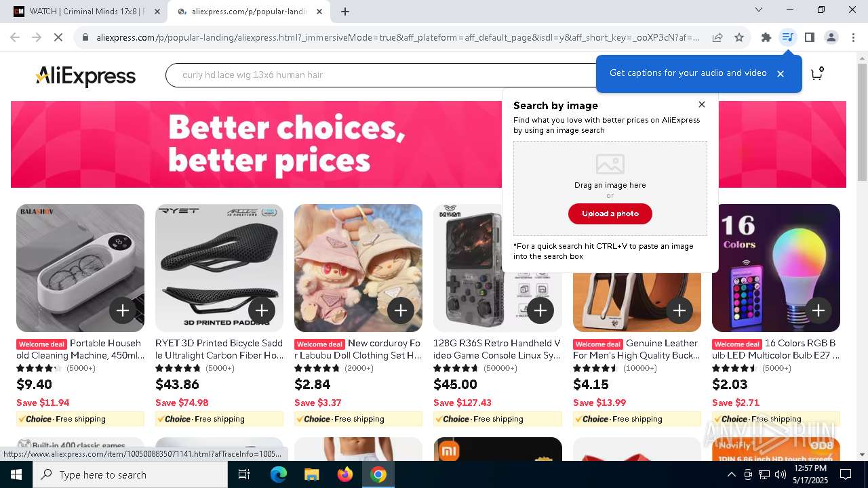Add the Portable Cleaning Machine to cart
Image resolution: width=868 pixels, height=488 pixels.
(x=123, y=310)
